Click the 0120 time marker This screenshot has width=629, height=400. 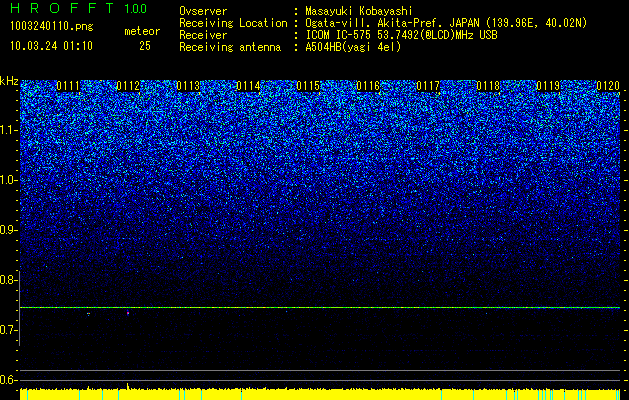coord(608,86)
